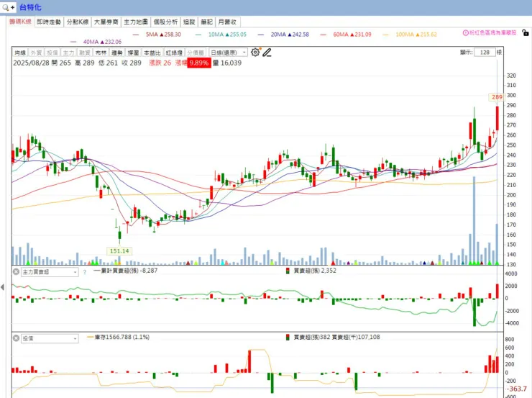The image size is (532, 398).
Task: Switch to the 籌碼K線 tab
Action: tap(20, 22)
